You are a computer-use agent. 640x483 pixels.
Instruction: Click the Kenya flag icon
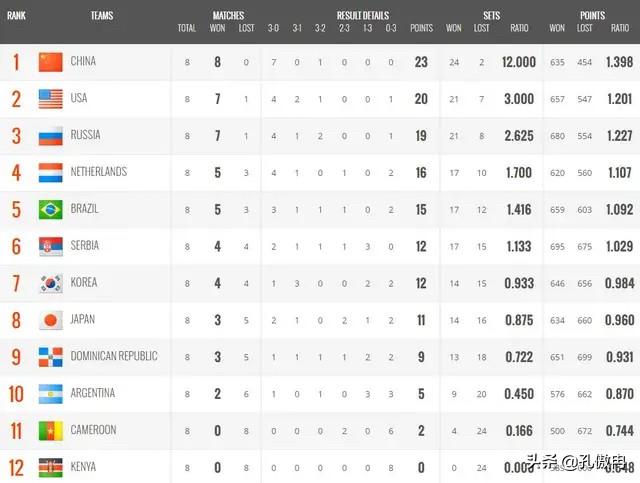(x=51, y=467)
